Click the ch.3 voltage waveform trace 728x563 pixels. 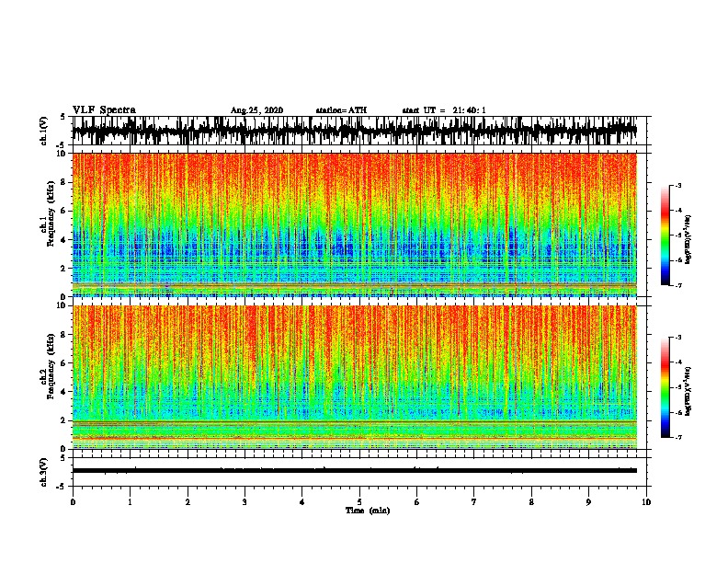pyautogui.click(x=355, y=471)
